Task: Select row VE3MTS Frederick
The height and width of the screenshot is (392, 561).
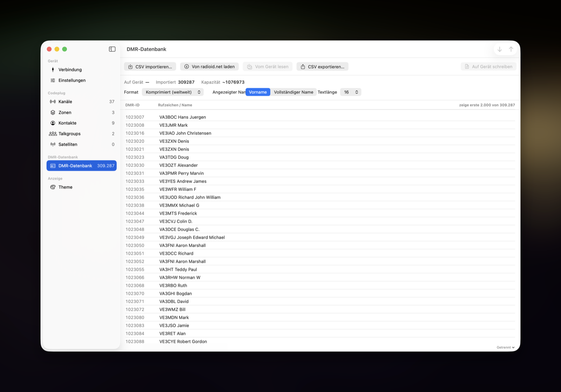Action: (x=320, y=214)
